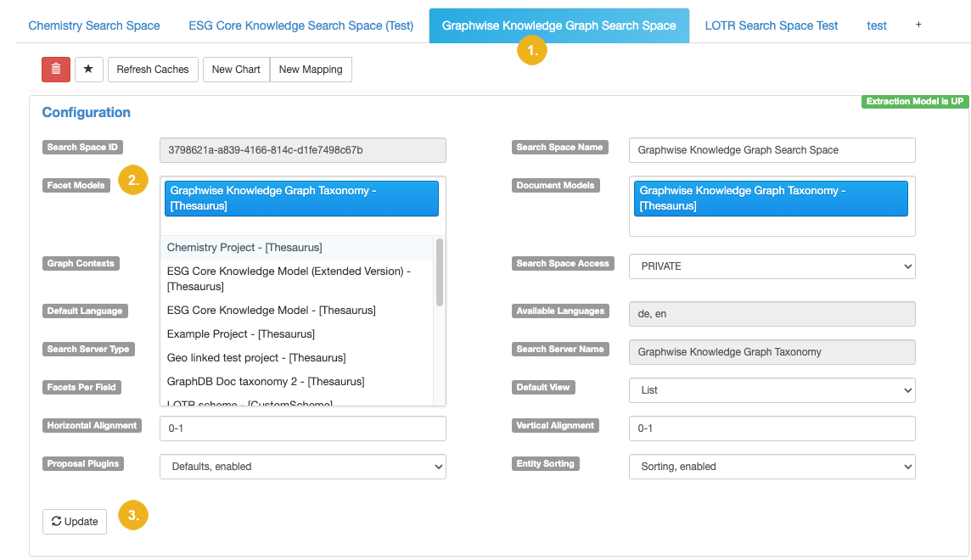
Task: Click the refresh icon on the Update button
Action: click(56, 522)
